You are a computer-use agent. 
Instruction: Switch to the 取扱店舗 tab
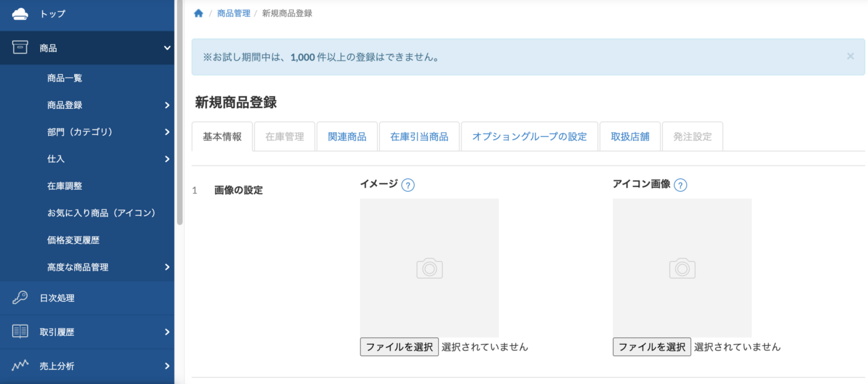[x=630, y=137]
